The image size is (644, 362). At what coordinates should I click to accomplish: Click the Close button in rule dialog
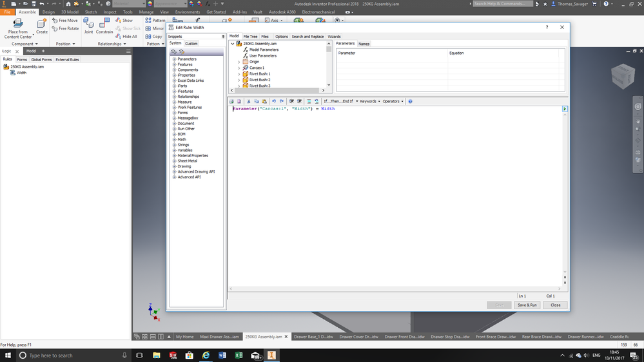coord(555,305)
